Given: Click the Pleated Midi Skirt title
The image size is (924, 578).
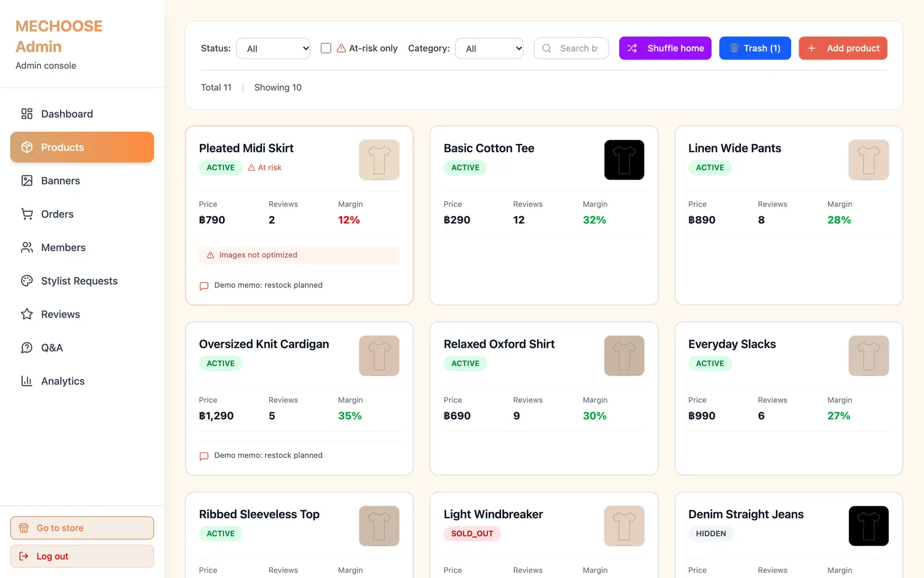Looking at the screenshot, I should click(x=247, y=148).
